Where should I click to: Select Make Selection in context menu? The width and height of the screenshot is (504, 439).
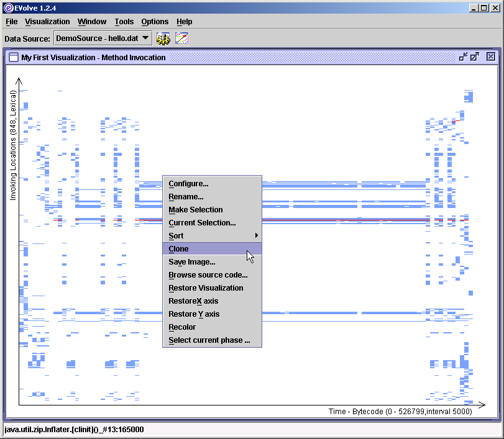point(212,210)
